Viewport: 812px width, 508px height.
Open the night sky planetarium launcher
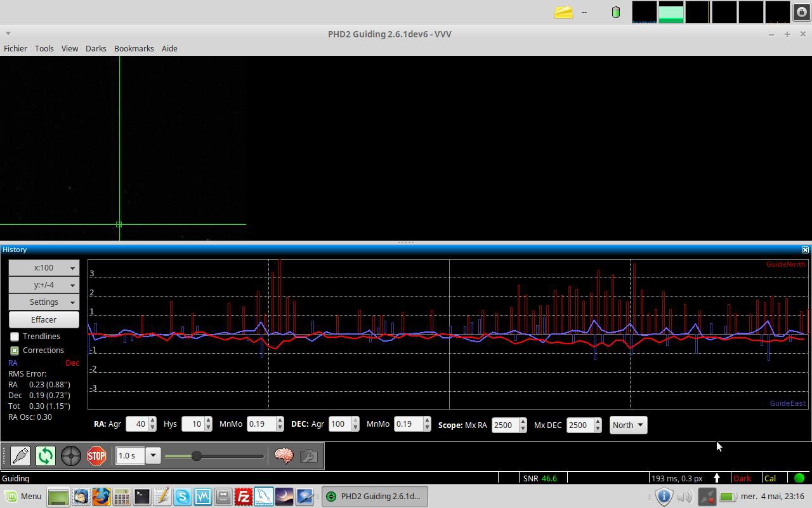284,497
